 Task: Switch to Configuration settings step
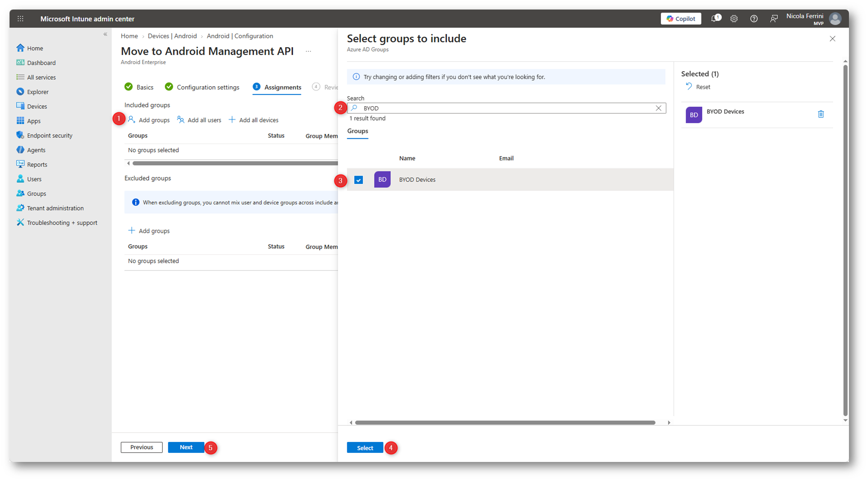coord(202,87)
